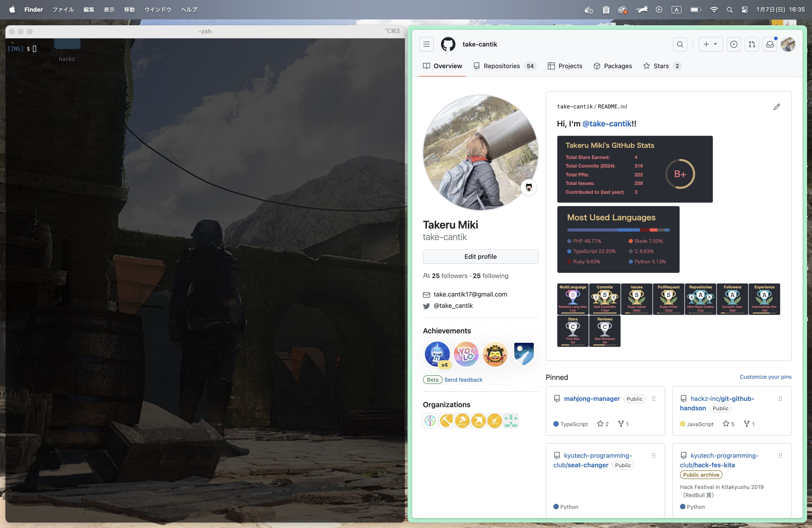
Task: Open the first organization avatar with pinwheel
Action: 430,421
